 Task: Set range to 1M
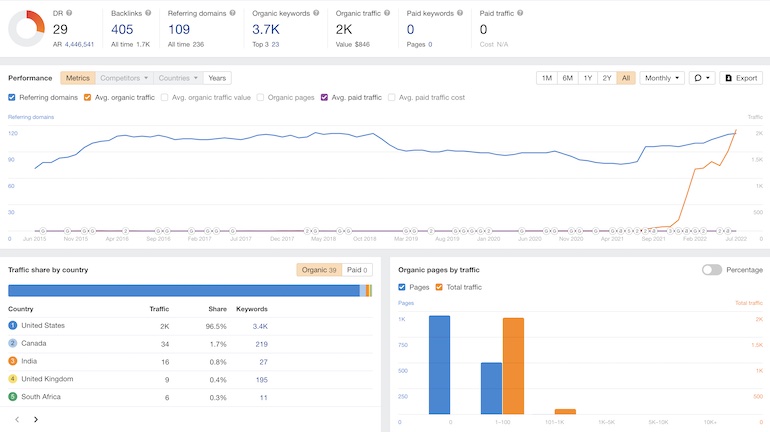pos(547,78)
